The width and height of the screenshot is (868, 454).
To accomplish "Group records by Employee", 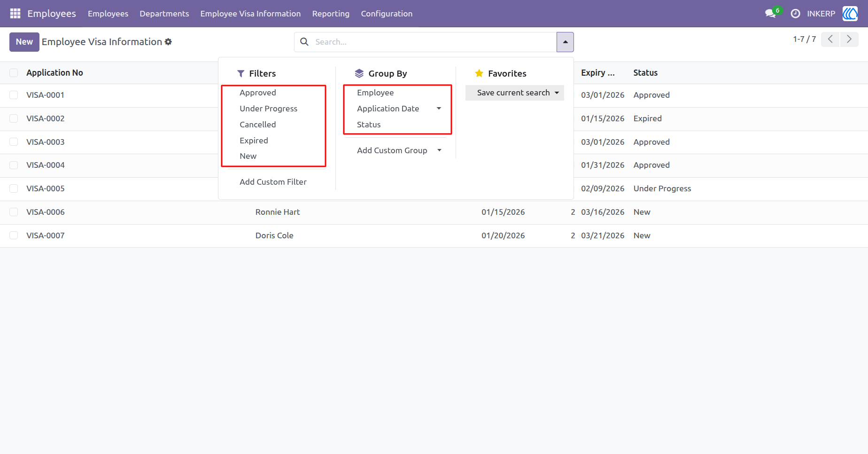I will pos(375,93).
